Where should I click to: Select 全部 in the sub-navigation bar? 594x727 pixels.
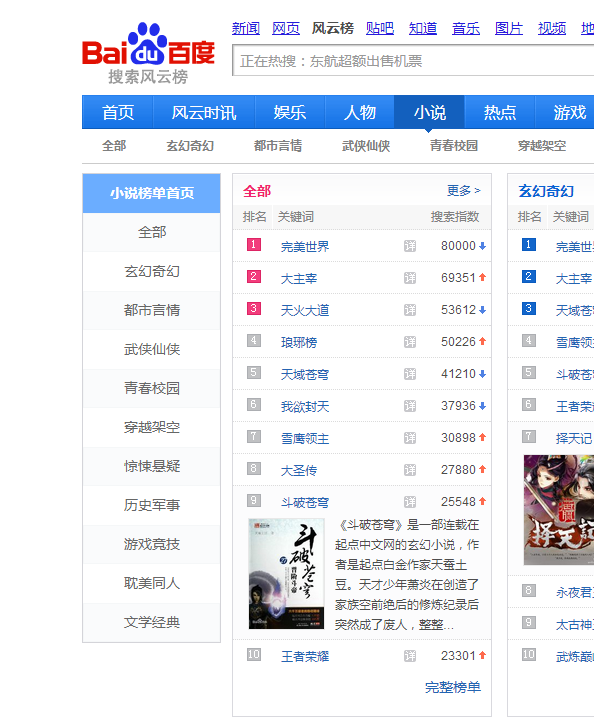pyautogui.click(x=114, y=146)
